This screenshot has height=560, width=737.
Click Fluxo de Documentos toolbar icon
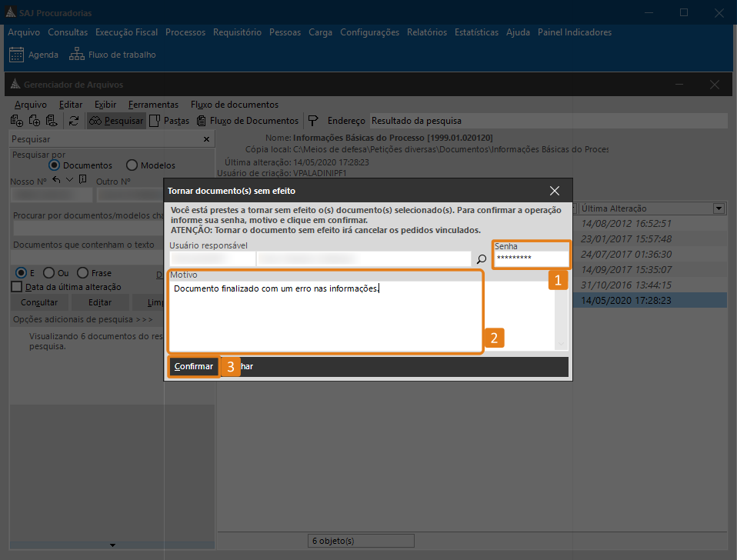247,121
